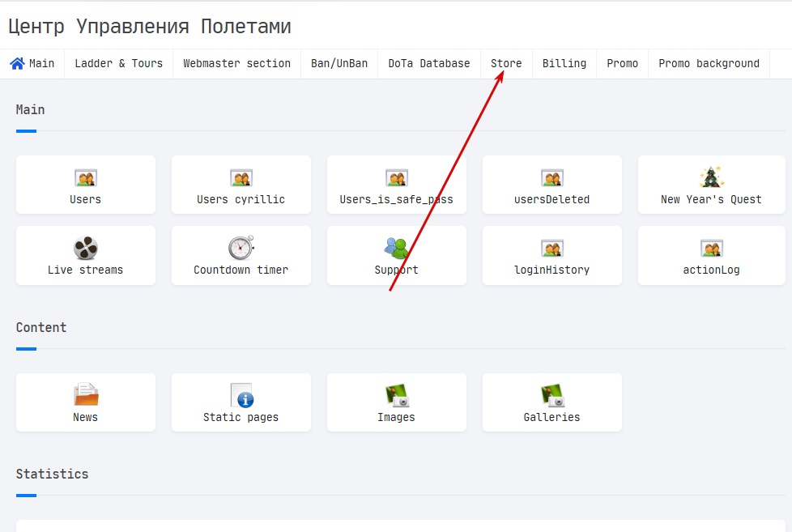Click the Main section heading
Viewport: 792px width, 532px height.
click(30, 109)
